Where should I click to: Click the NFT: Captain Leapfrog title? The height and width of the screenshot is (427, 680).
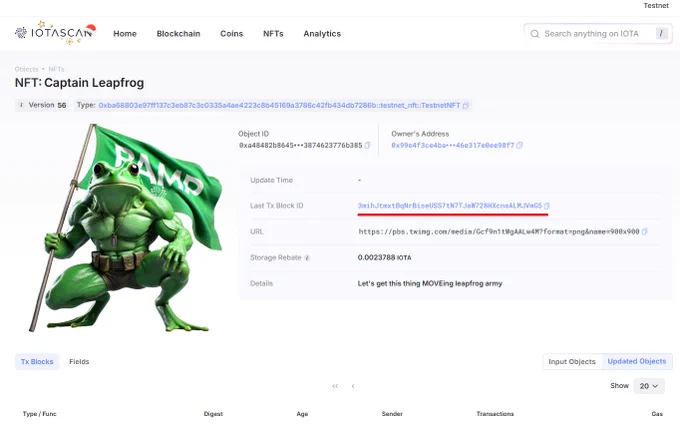click(79, 83)
